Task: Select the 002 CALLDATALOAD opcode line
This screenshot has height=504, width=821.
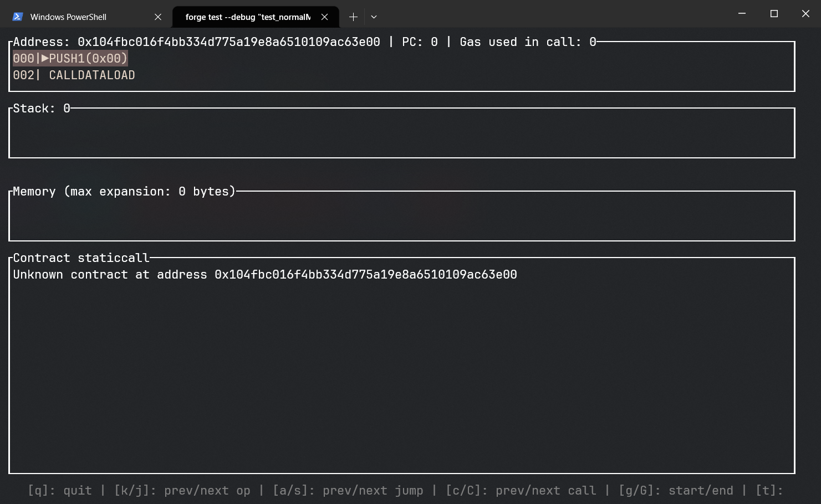Action: (x=74, y=75)
